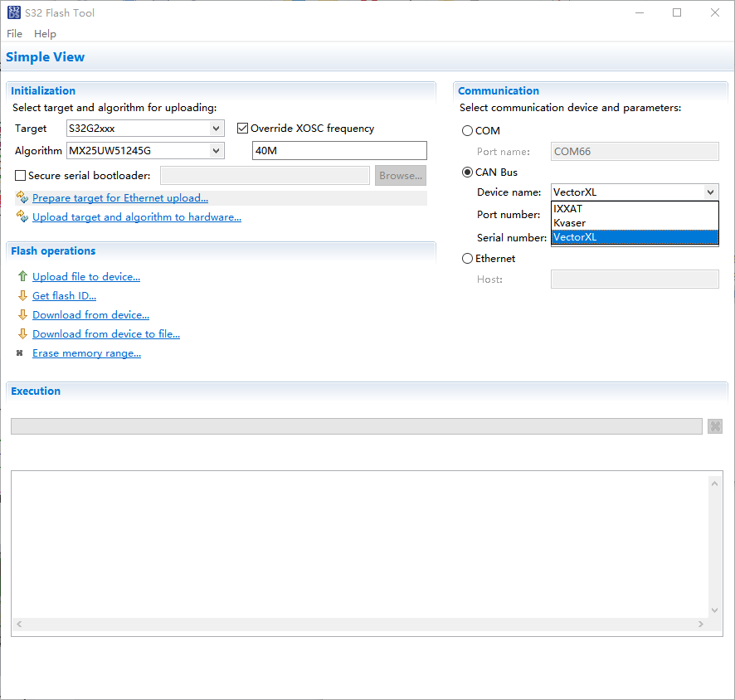
Task: Click the yellow download icon beside Get flash ID
Action: 21,295
